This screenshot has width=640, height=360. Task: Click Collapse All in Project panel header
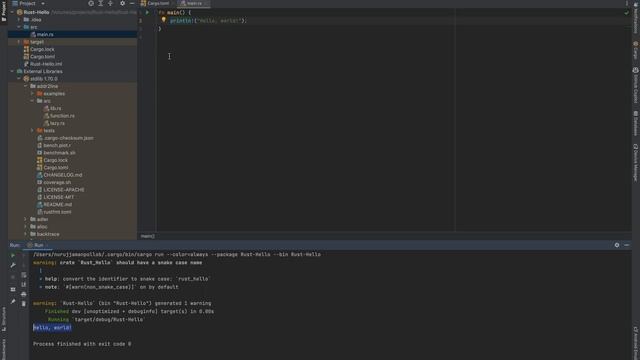[x=110, y=3]
